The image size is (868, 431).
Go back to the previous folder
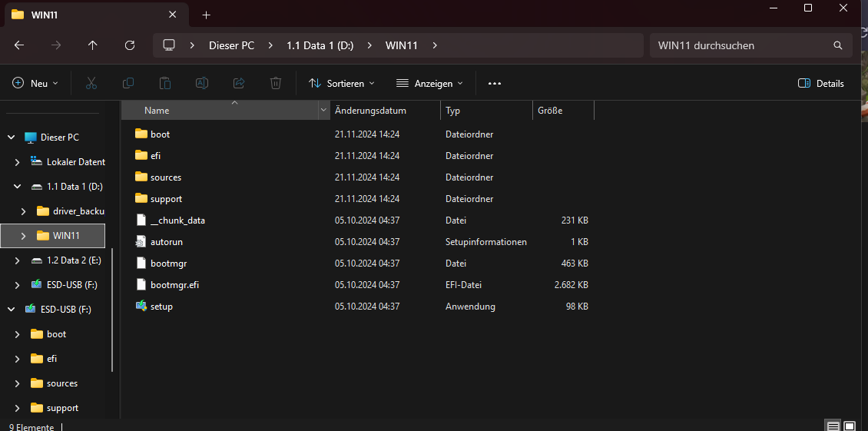coord(19,45)
